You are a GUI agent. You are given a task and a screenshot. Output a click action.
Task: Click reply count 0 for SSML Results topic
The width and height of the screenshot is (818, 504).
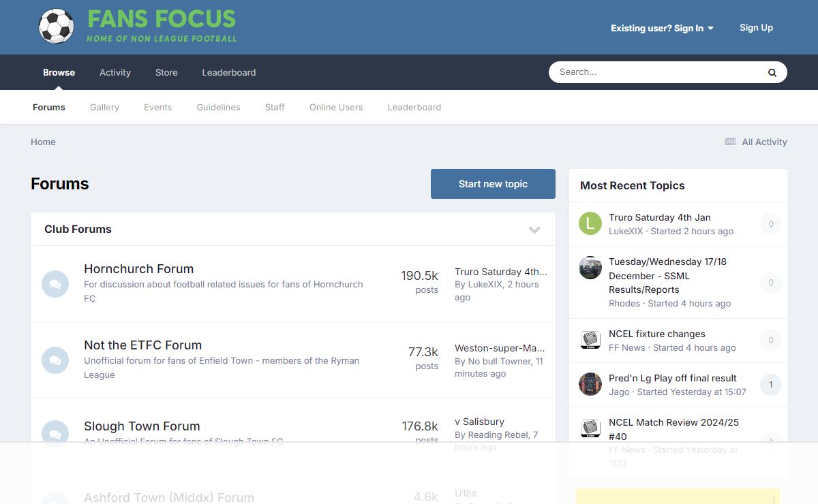(x=771, y=282)
